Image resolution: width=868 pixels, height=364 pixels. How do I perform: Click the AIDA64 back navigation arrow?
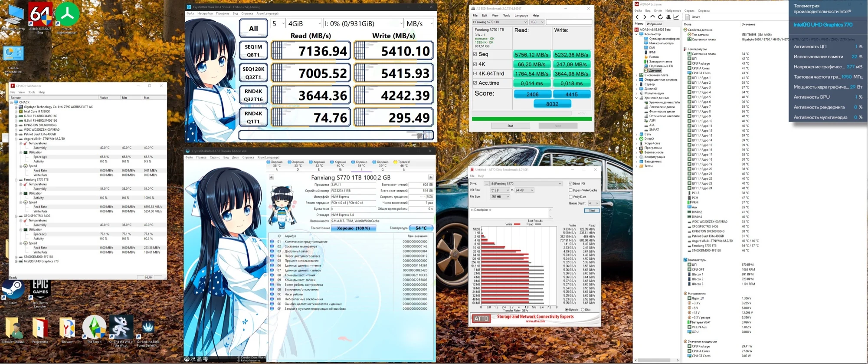(637, 17)
